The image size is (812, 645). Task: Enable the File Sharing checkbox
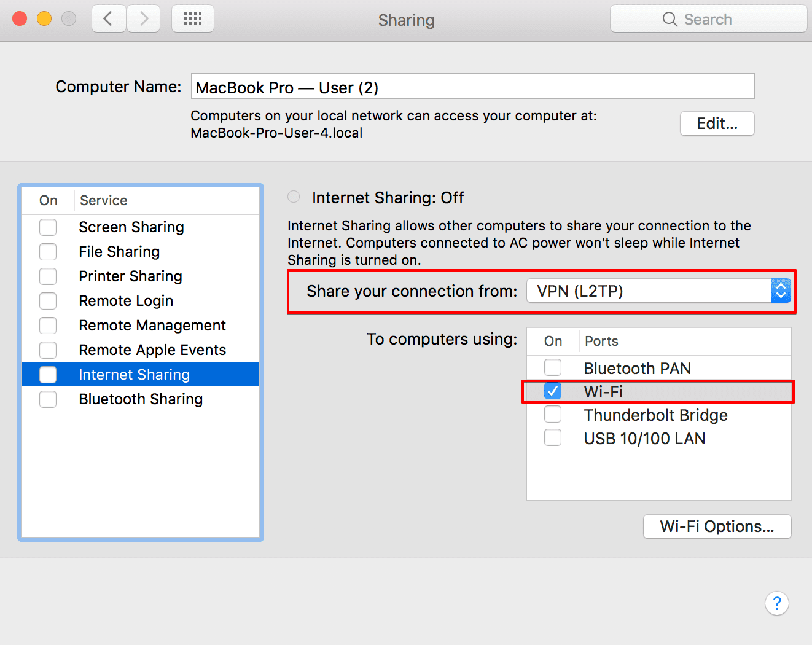pos(48,252)
